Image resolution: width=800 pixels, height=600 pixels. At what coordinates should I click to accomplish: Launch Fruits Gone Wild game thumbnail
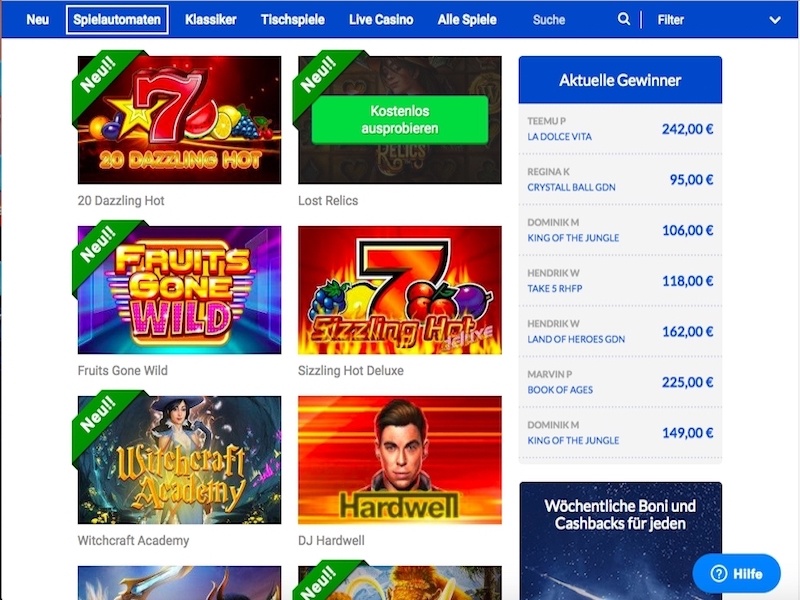(179, 290)
